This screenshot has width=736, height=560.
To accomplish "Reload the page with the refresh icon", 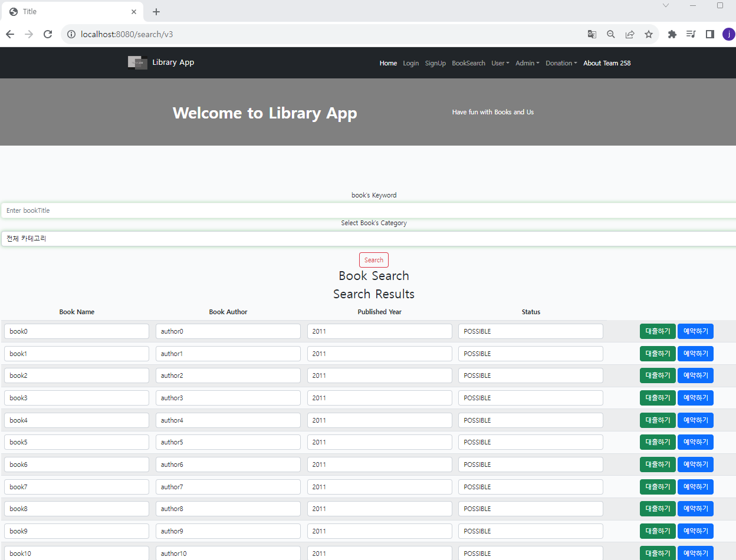I will click(48, 34).
